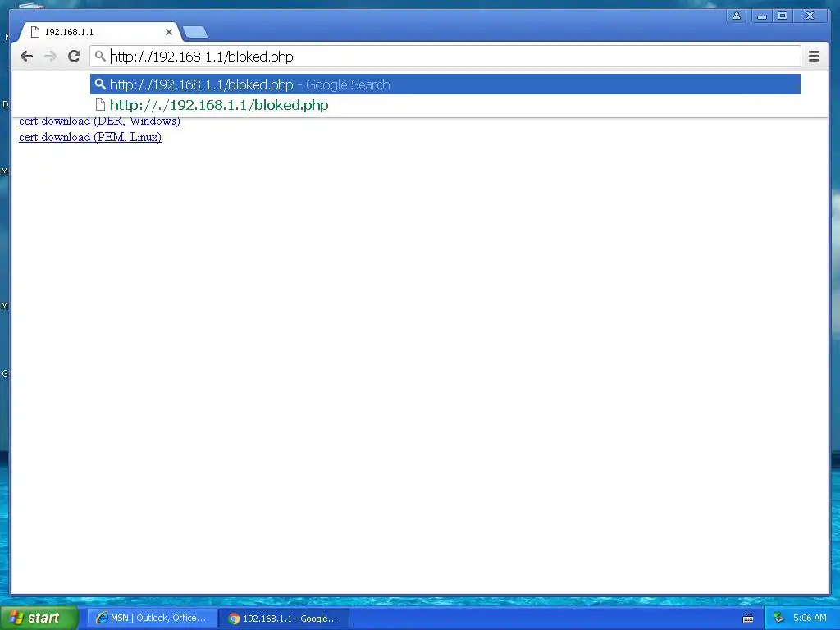
Task: Click the search magnifier icon in address bar
Action: (100, 56)
